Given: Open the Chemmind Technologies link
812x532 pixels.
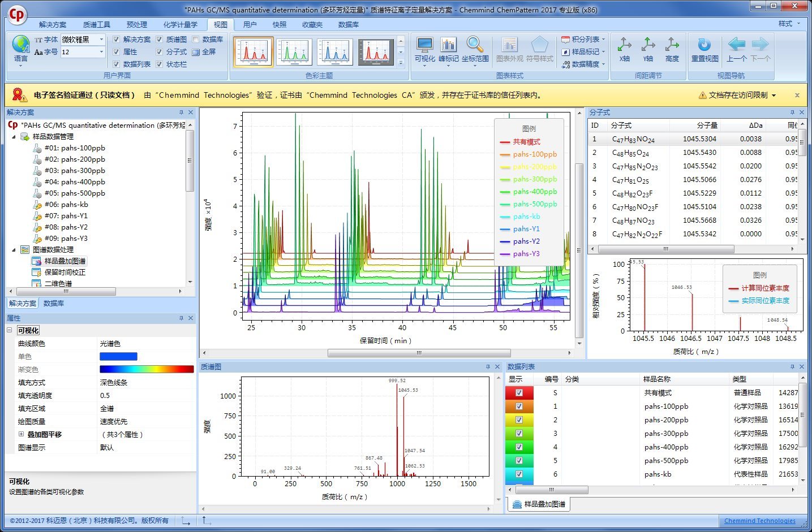Looking at the screenshot, I should pyautogui.click(x=759, y=521).
